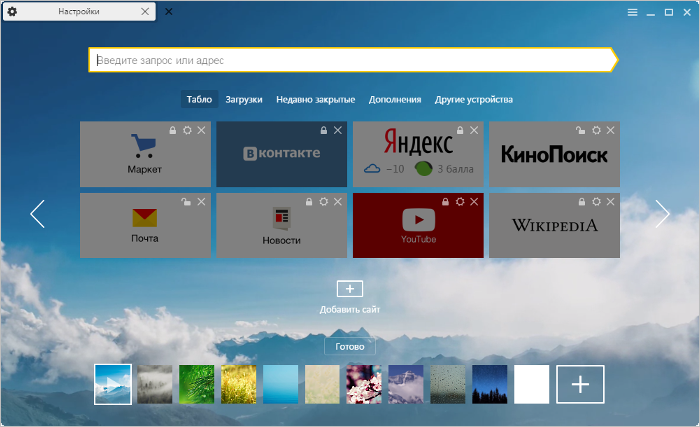Choose the yellow flowers background thumbnail
Viewport: 700px width, 427px height.
coord(238,384)
